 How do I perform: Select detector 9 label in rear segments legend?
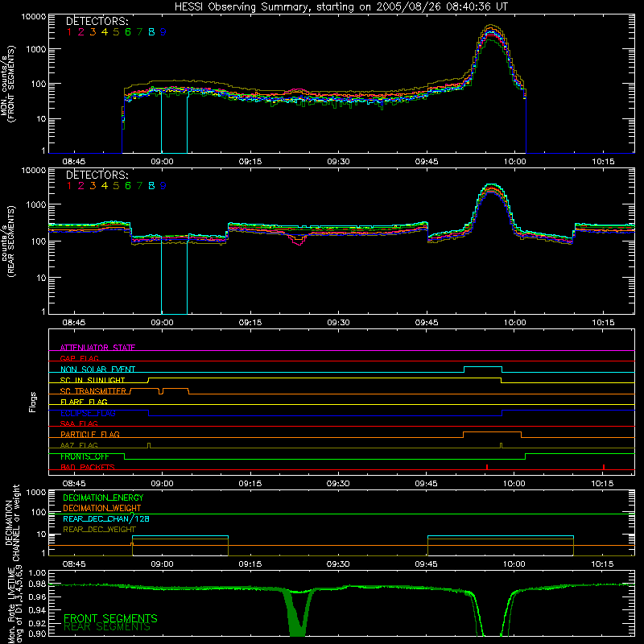[x=163, y=186]
